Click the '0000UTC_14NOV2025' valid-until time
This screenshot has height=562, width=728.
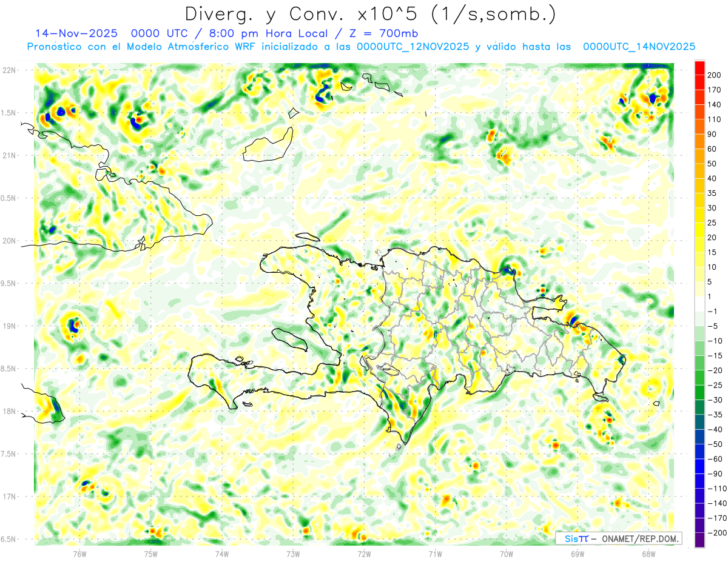coord(639,46)
